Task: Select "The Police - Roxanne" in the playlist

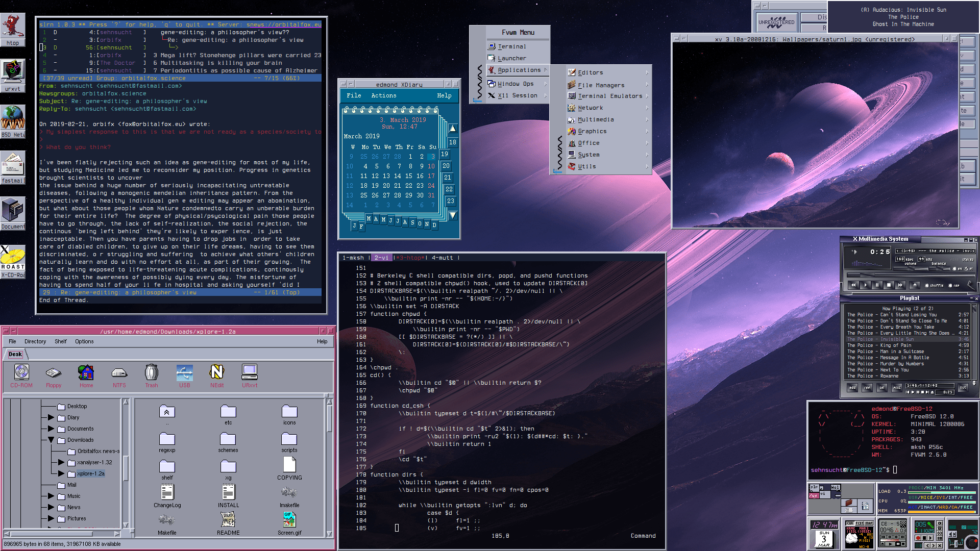Action: (x=873, y=376)
